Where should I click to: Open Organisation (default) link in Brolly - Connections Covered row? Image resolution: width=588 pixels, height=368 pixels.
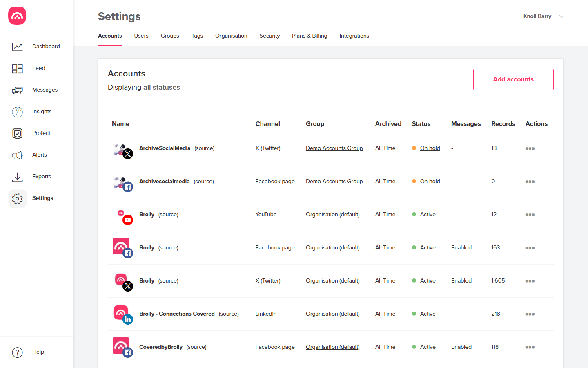coord(333,314)
